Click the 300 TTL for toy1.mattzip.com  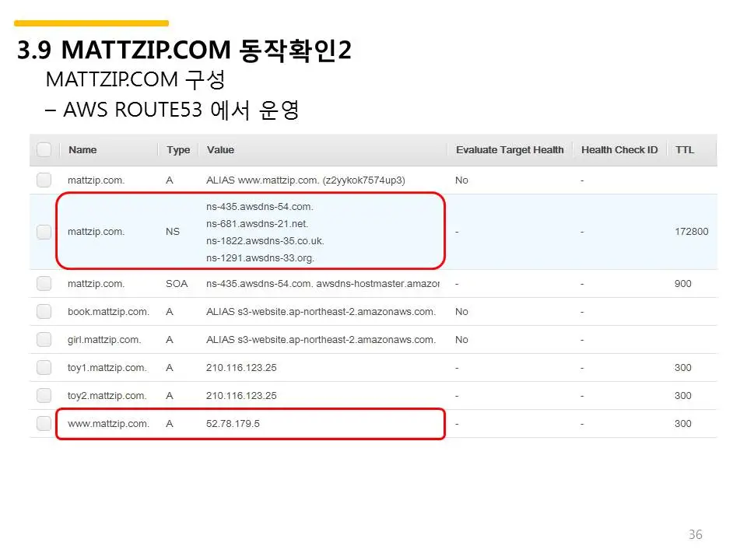(682, 368)
